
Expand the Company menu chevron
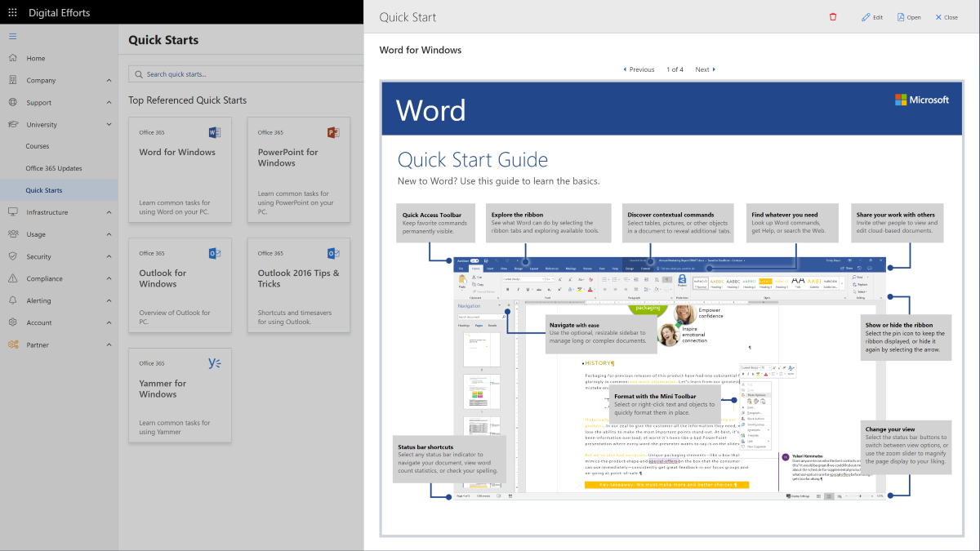point(109,81)
